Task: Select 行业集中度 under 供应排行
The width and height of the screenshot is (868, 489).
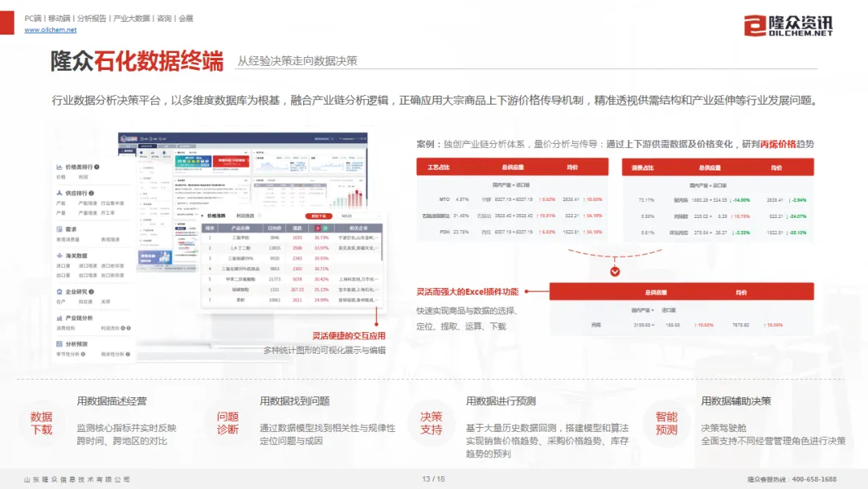Action: [113, 203]
